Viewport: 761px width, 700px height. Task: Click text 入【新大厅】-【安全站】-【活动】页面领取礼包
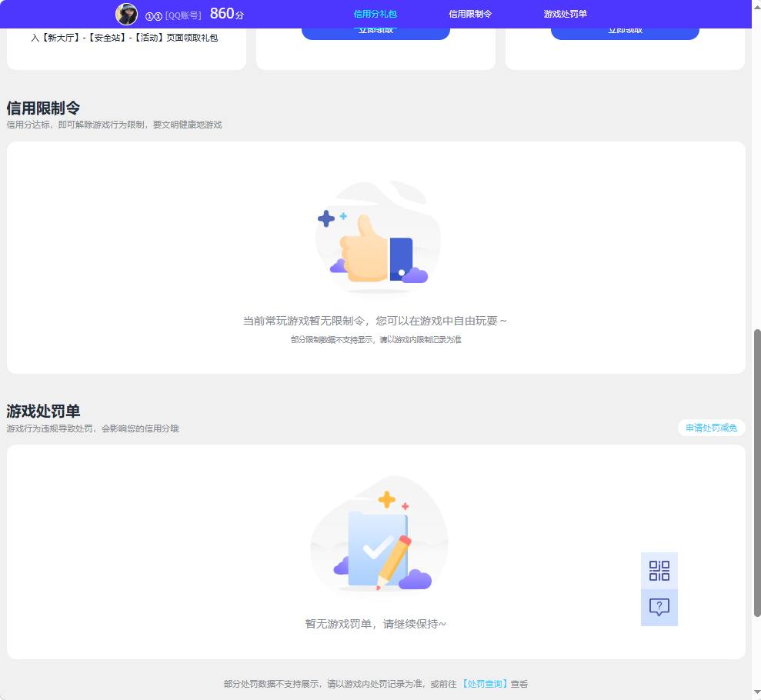[x=124, y=38]
